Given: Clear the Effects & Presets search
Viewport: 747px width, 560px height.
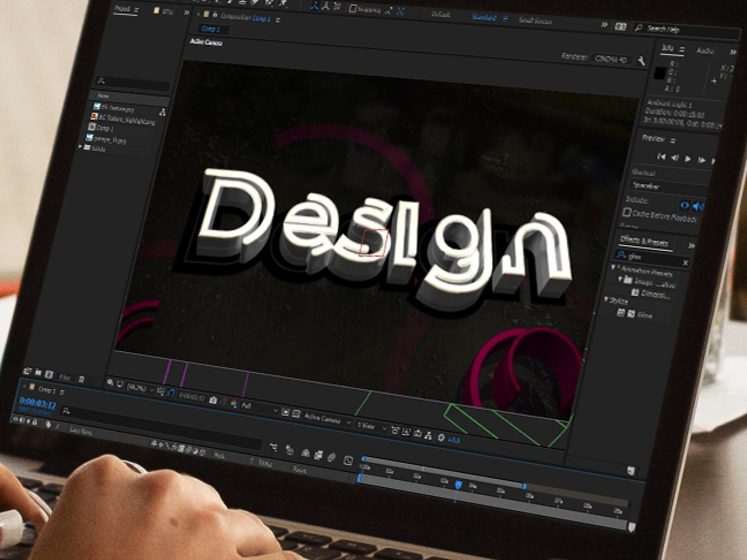Looking at the screenshot, I should 686,263.
